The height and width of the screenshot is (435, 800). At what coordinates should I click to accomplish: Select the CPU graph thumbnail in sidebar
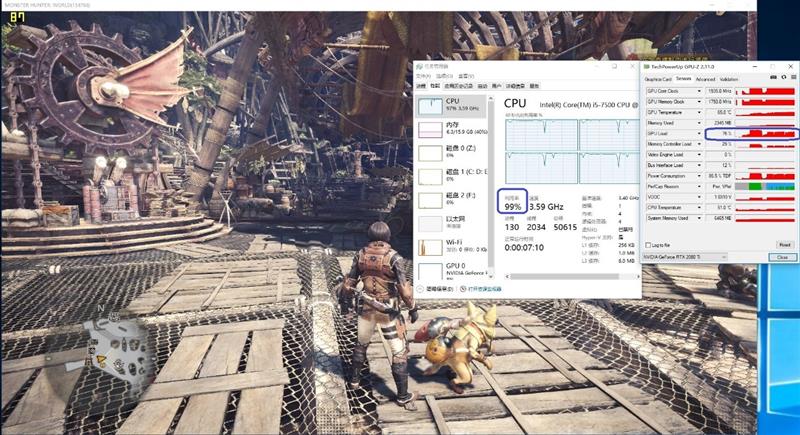point(430,106)
